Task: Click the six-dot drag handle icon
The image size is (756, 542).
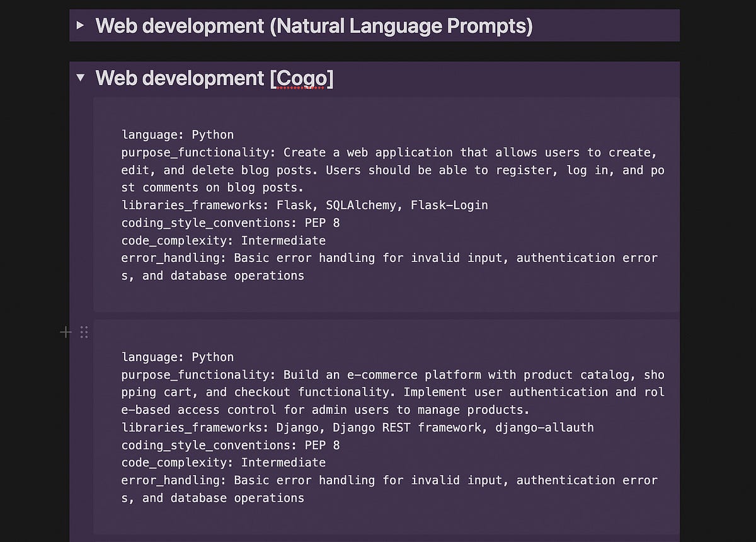Action: tap(84, 332)
